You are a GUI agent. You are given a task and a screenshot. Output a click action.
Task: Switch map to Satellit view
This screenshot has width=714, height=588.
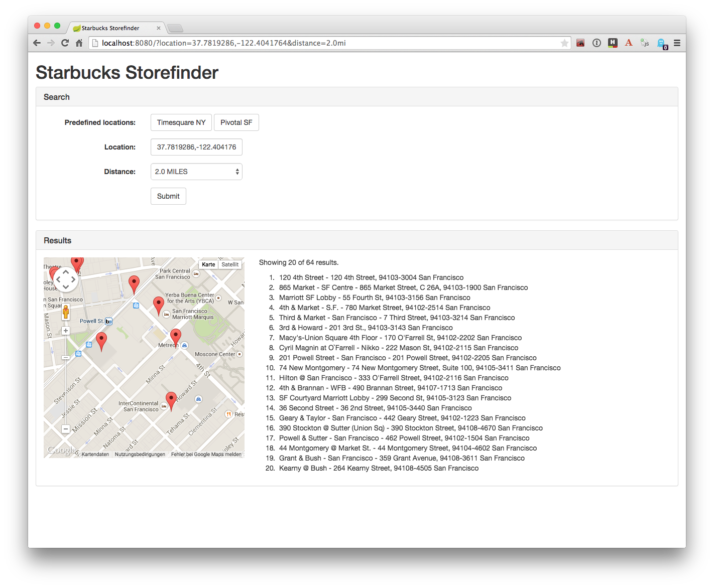tap(230, 264)
